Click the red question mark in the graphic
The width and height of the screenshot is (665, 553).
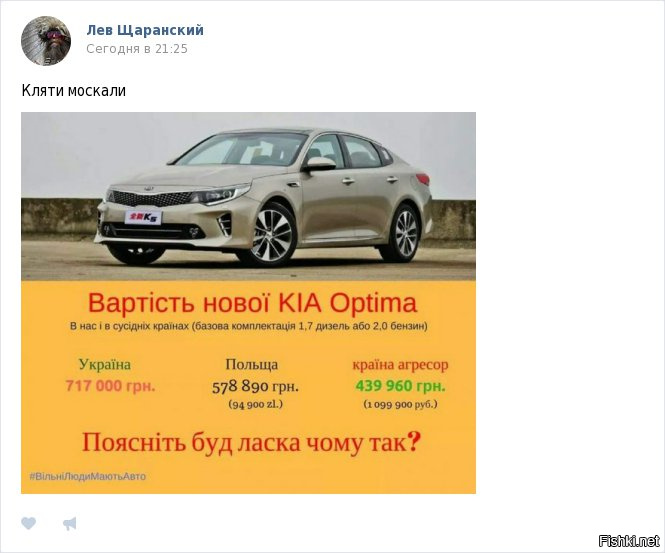click(414, 442)
